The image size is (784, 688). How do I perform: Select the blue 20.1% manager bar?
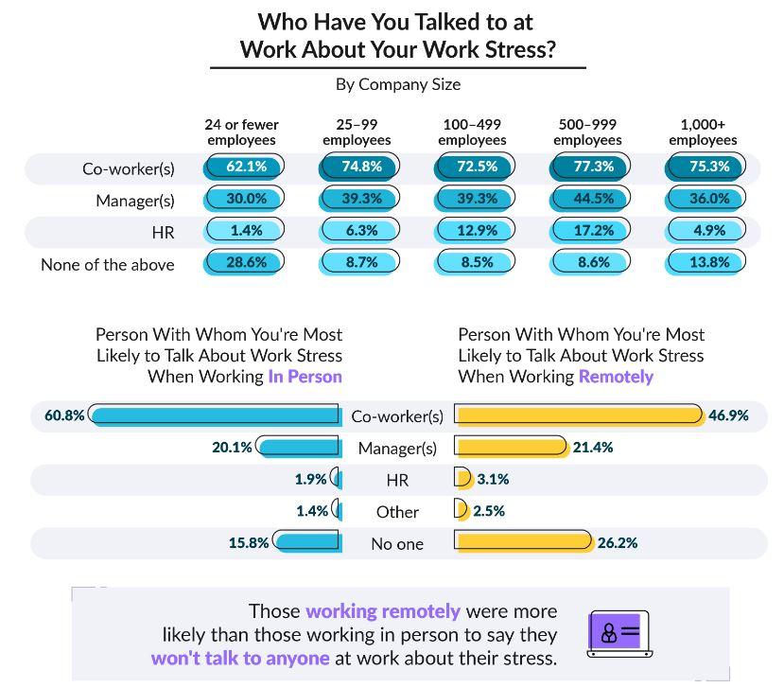tap(298, 447)
